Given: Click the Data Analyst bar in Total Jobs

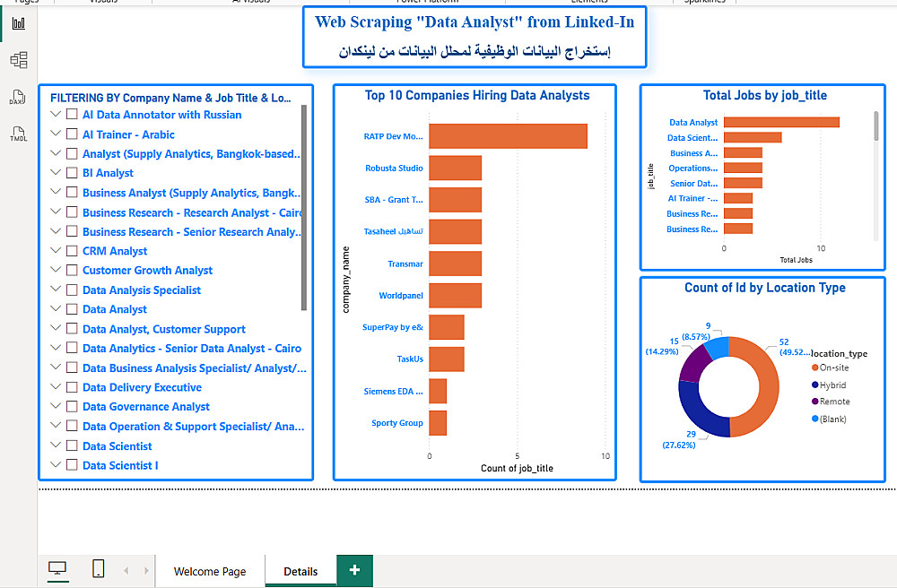Looking at the screenshot, I should [781, 122].
